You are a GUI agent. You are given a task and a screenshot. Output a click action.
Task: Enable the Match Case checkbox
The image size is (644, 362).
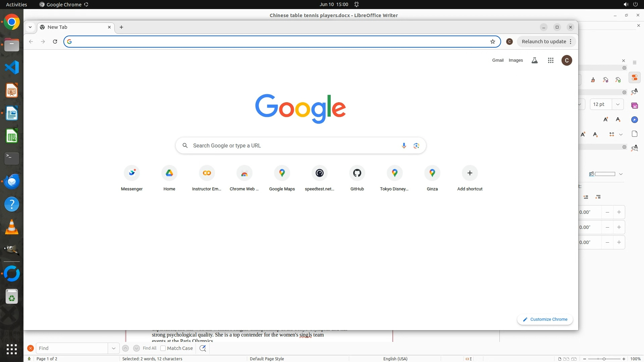point(163,348)
